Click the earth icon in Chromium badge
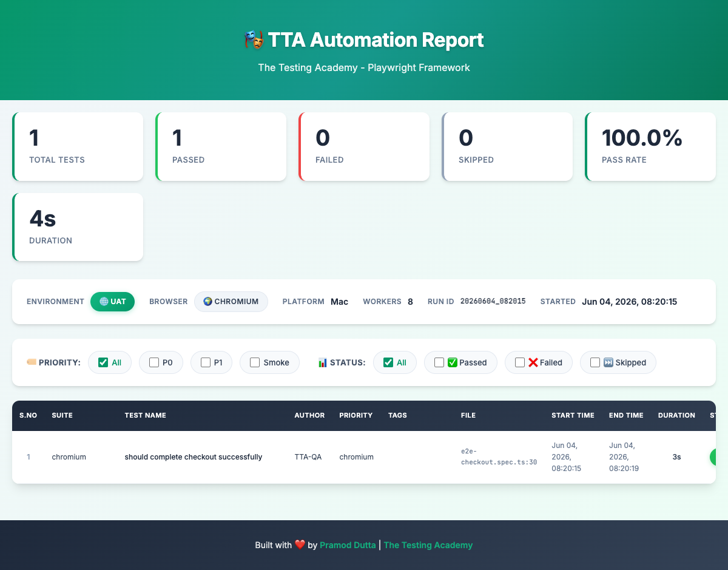 (x=207, y=302)
